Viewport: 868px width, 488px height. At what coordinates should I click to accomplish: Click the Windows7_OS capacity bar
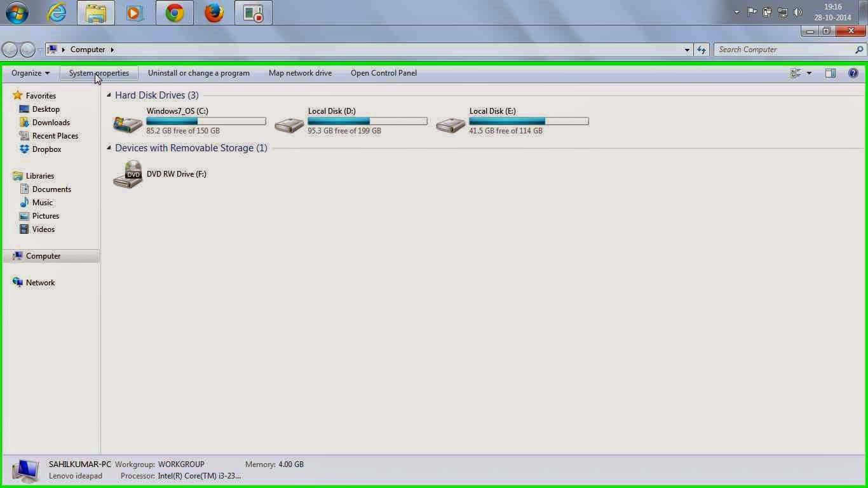pos(206,121)
